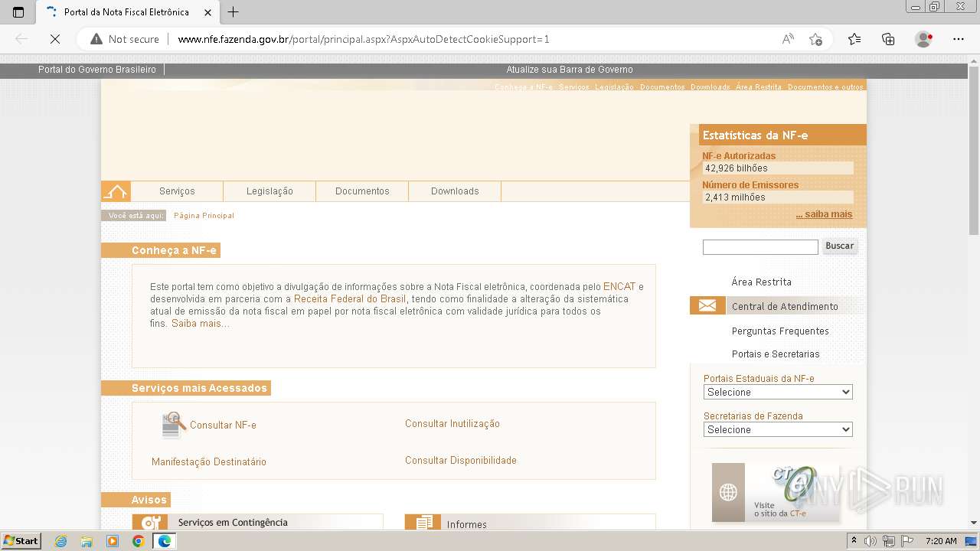Open the Collections icon
980x551 pixels.
coord(888,39)
